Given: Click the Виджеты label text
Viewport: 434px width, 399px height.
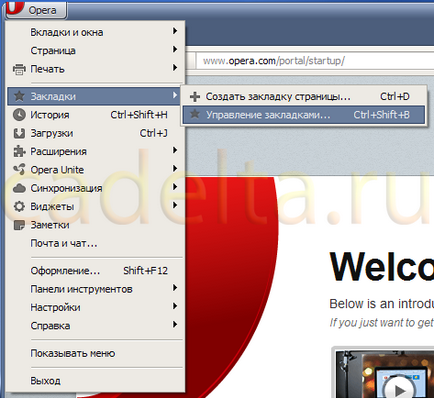Looking at the screenshot, I should [x=52, y=207].
